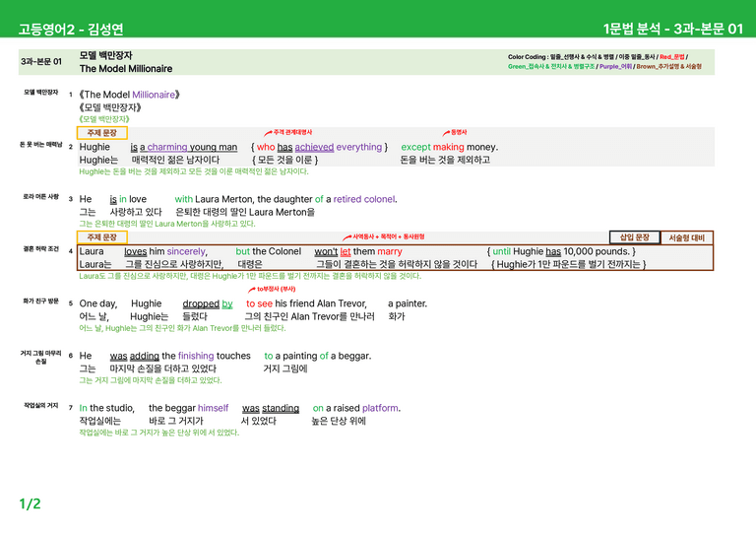
Task: Click the clause '{ until Hughie has 10,000 pounds. }'
Action: point(561,251)
